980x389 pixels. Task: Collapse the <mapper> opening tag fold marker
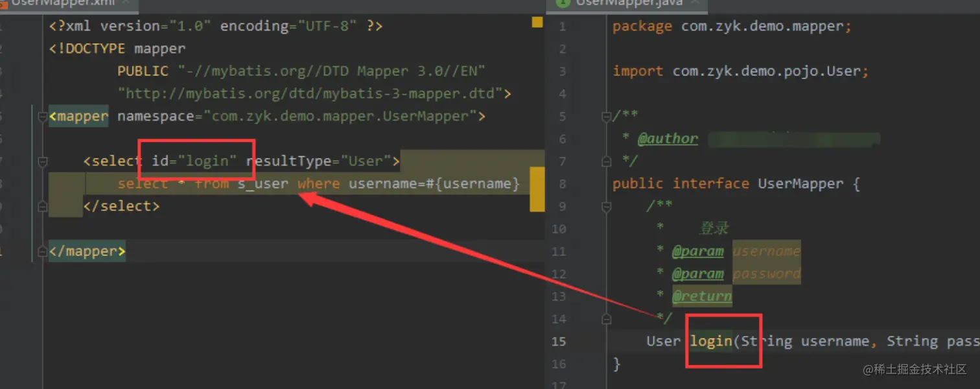point(43,117)
